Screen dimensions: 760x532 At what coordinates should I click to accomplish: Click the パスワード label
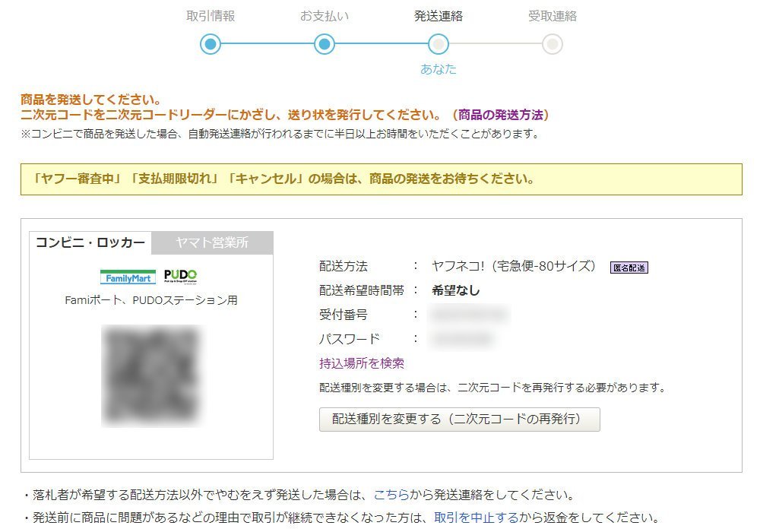(x=349, y=339)
